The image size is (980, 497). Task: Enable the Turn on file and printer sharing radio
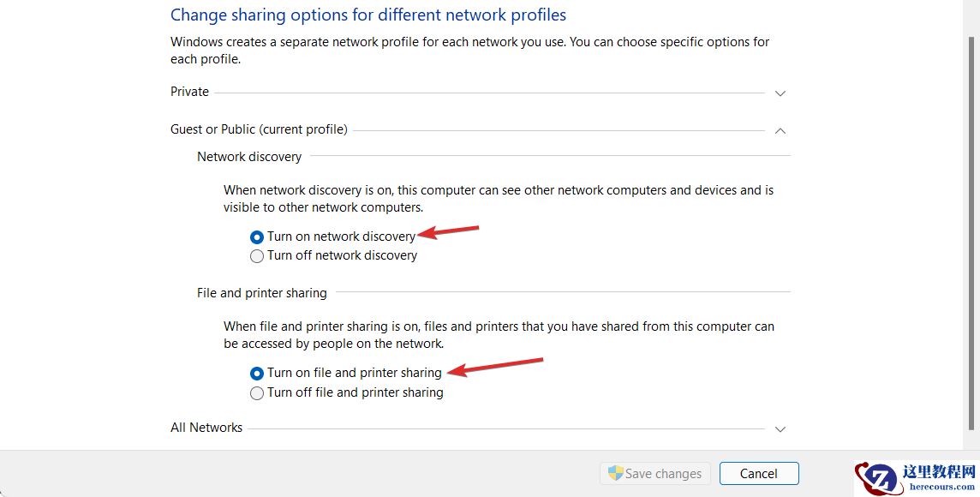tap(257, 374)
